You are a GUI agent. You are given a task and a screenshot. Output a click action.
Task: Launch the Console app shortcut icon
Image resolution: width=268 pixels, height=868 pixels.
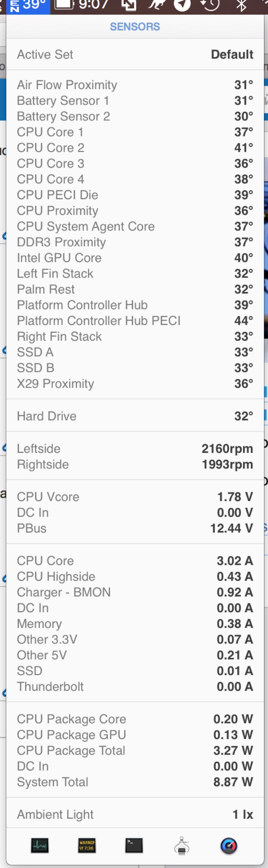[87, 845]
